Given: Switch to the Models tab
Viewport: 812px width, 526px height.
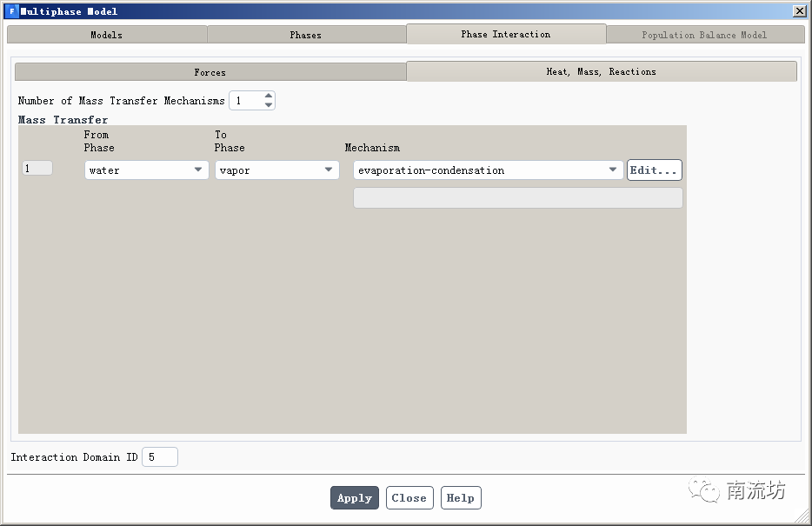Looking at the screenshot, I should coord(106,35).
